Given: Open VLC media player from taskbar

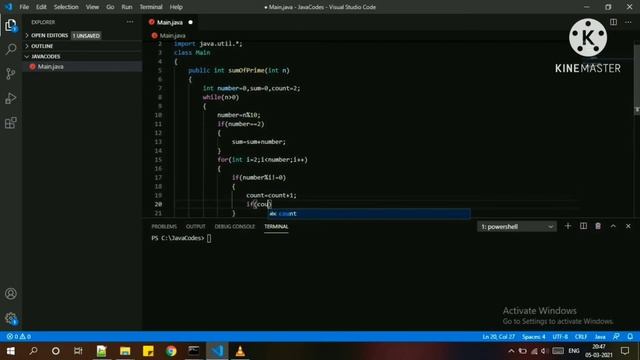Looking at the screenshot, I should click(240, 351).
